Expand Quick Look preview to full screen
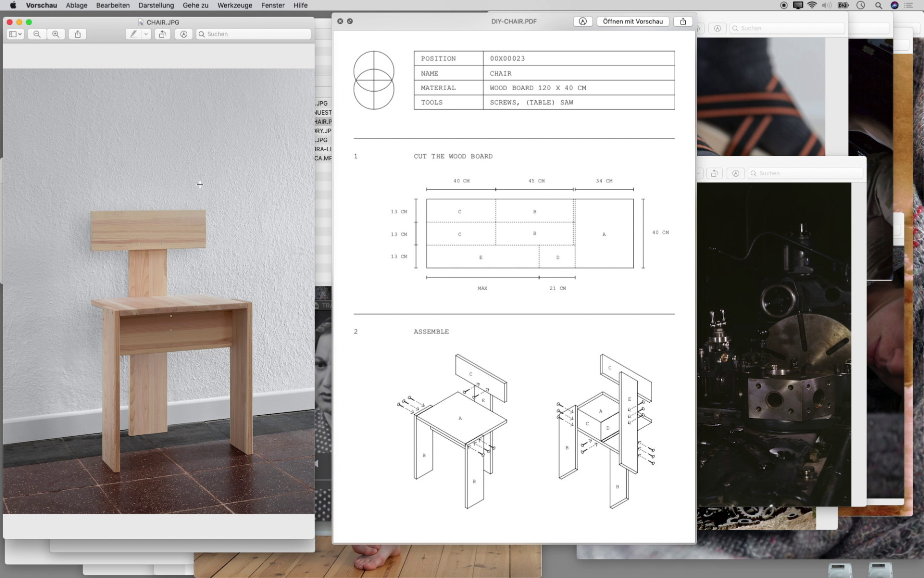 click(x=350, y=21)
